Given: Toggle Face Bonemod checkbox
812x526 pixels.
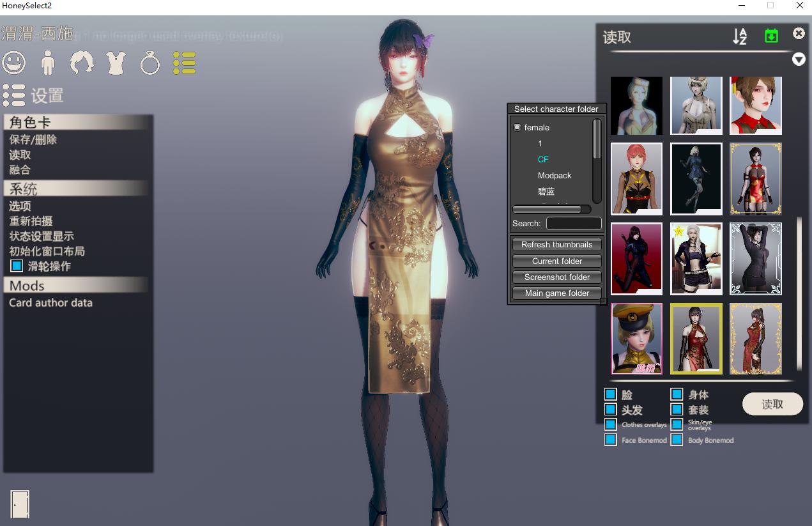Looking at the screenshot, I should coord(611,440).
